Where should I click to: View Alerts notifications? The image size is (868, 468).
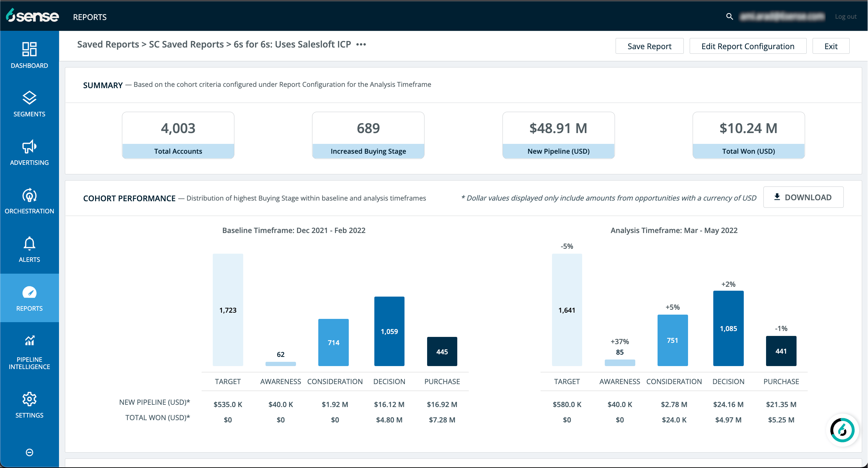pos(30,251)
